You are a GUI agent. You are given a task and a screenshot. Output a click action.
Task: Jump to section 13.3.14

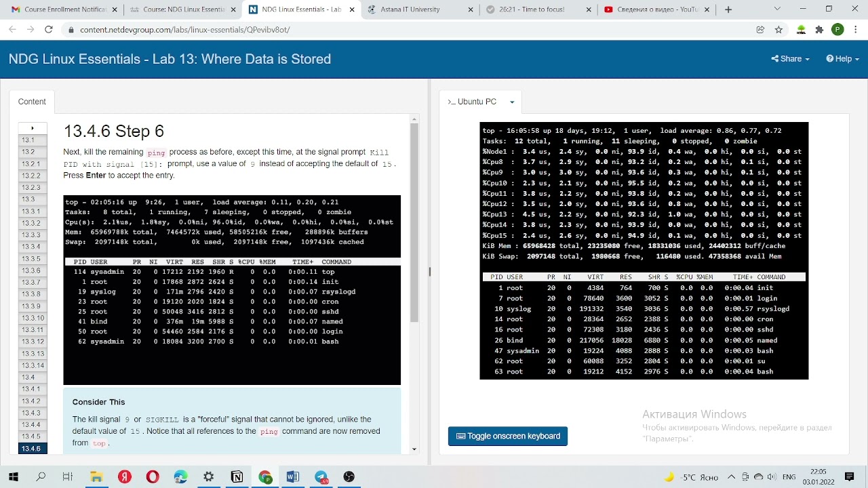tap(33, 365)
